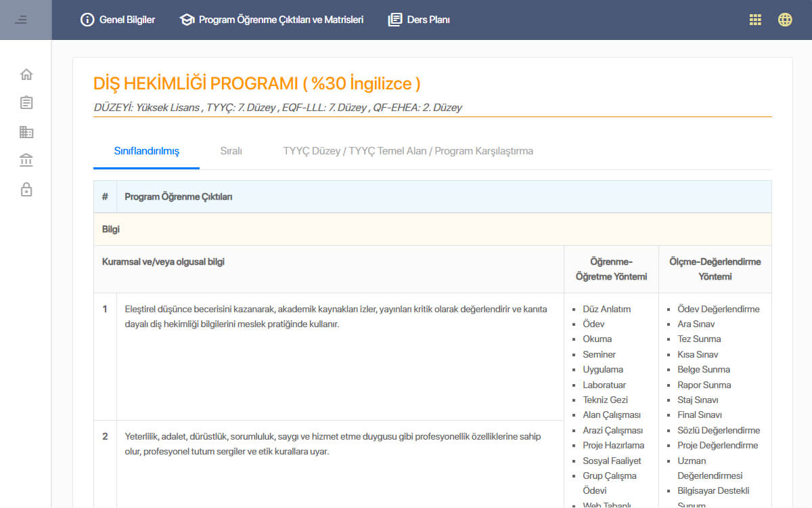Open the home icon in sidebar
The image size is (812, 508).
click(26, 75)
